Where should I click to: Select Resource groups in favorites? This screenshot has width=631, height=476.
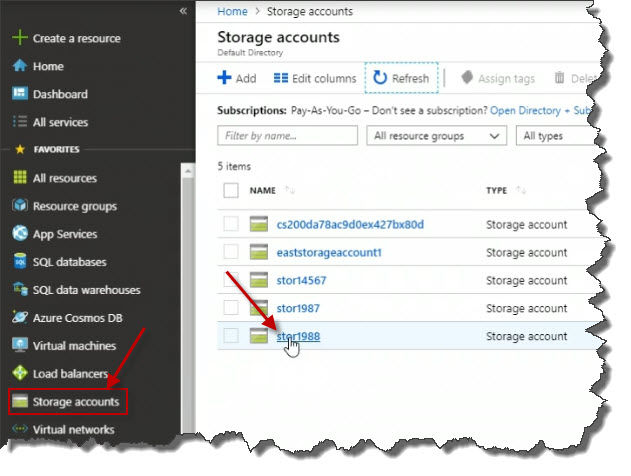(x=75, y=206)
